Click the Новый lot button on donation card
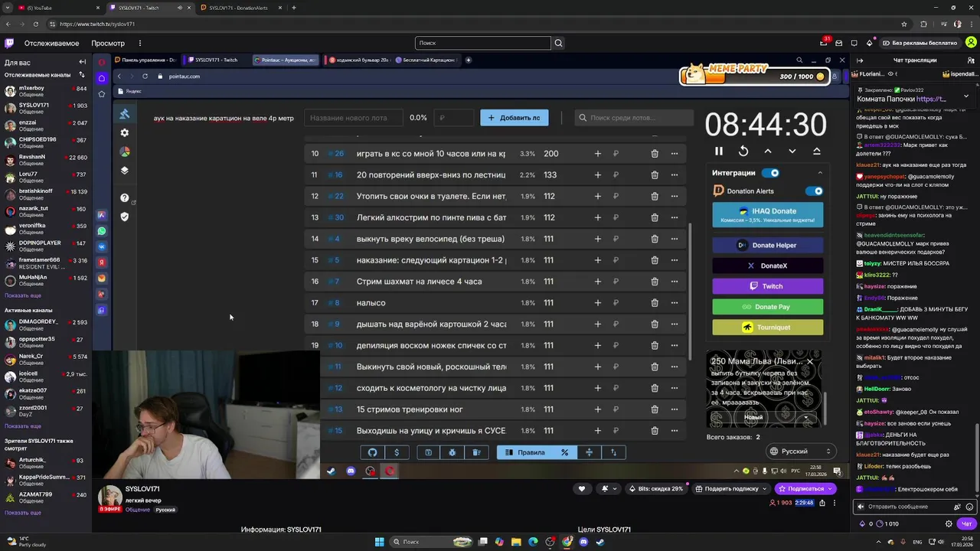This screenshot has width=980, height=551. pyautogui.click(x=754, y=418)
